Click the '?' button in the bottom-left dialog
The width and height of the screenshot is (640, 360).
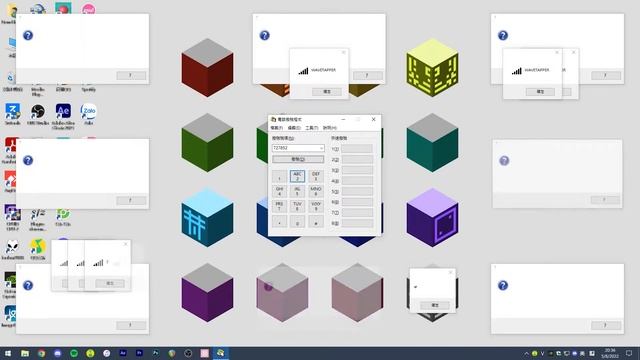[131, 325]
